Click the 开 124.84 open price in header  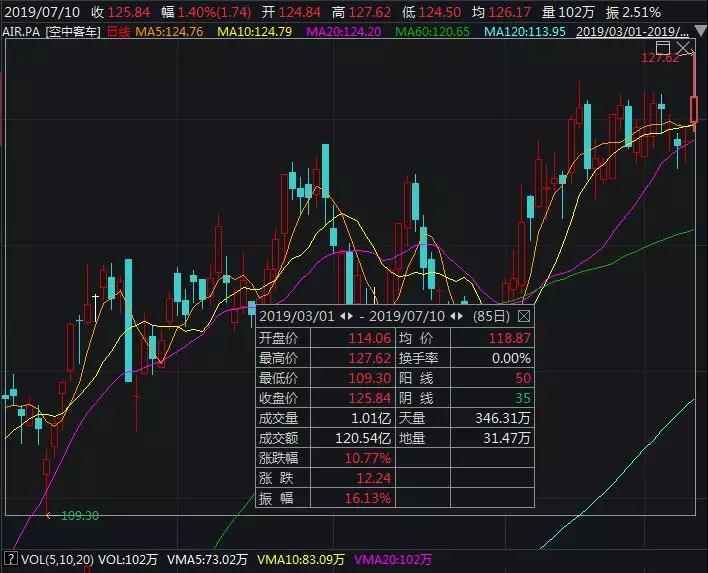click(x=291, y=12)
